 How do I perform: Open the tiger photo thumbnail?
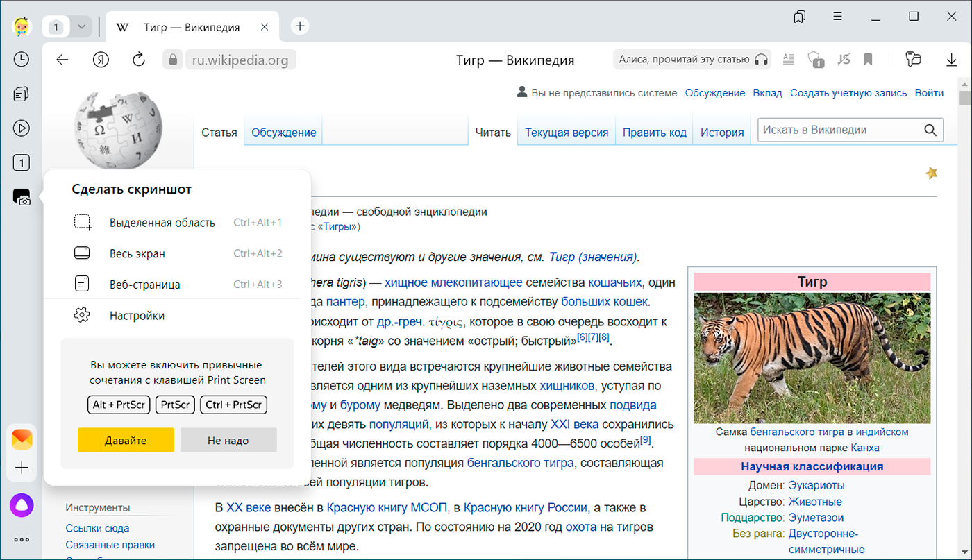812,358
